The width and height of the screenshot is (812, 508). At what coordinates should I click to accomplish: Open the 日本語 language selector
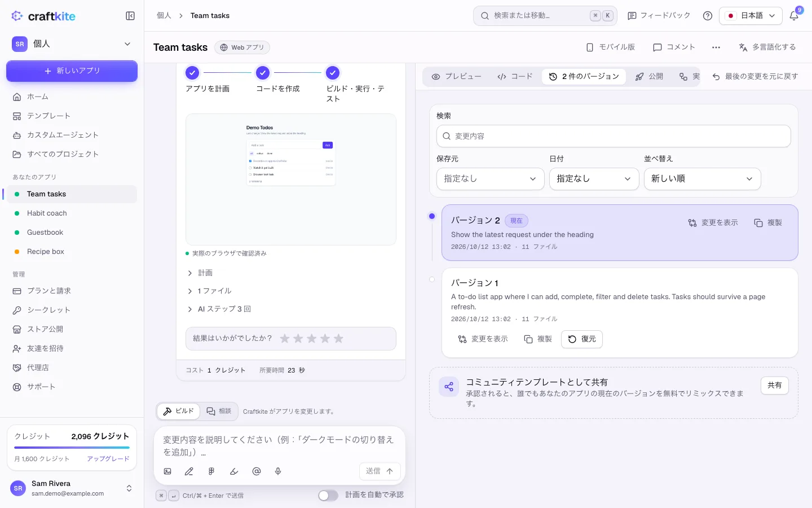[x=751, y=16]
